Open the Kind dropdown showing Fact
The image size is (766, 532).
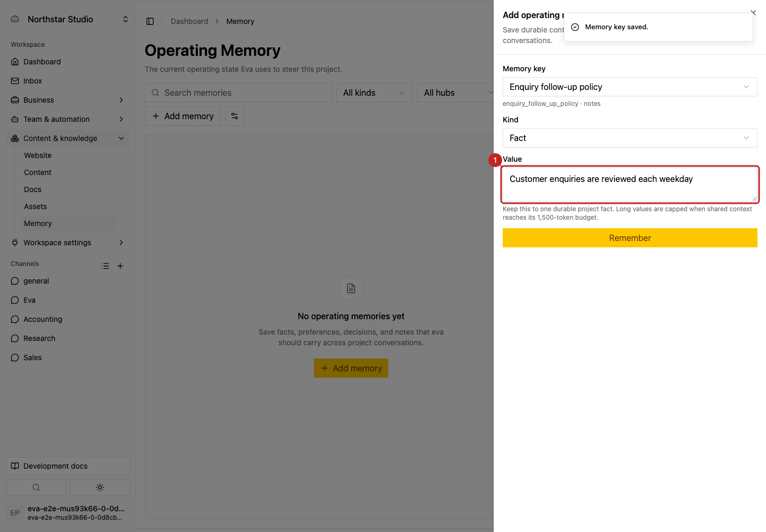pos(630,138)
